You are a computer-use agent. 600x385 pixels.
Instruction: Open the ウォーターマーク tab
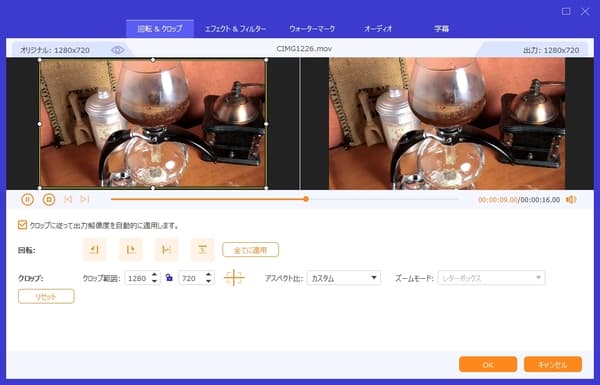pos(312,29)
